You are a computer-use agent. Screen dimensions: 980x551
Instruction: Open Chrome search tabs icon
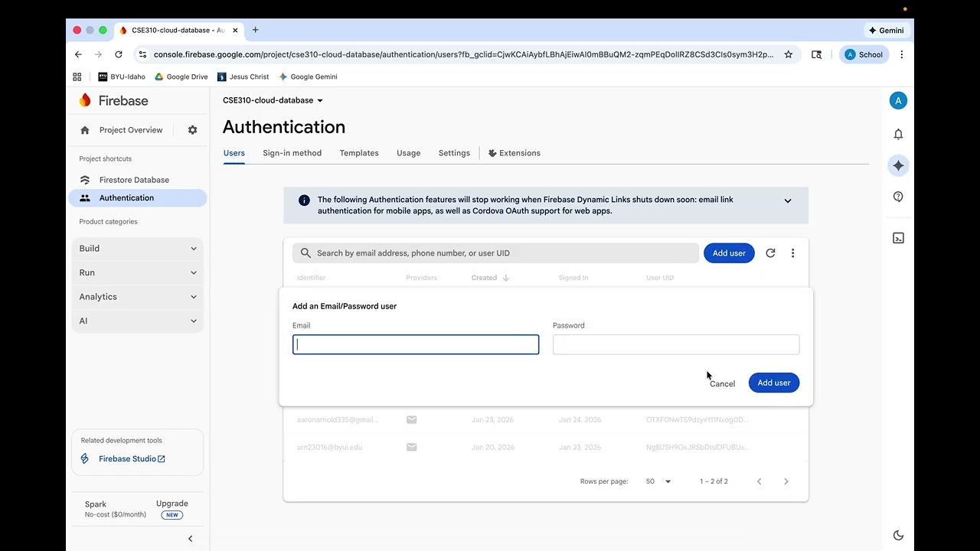click(816, 54)
